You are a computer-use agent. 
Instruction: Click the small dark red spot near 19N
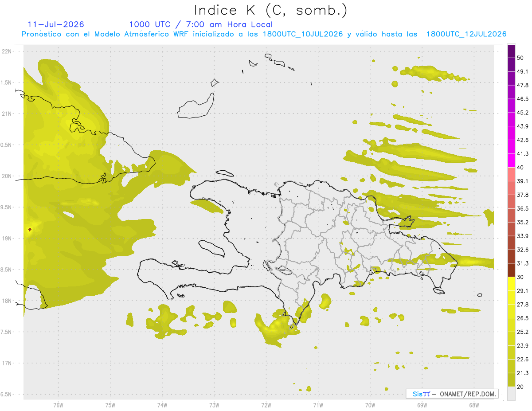click(30, 230)
